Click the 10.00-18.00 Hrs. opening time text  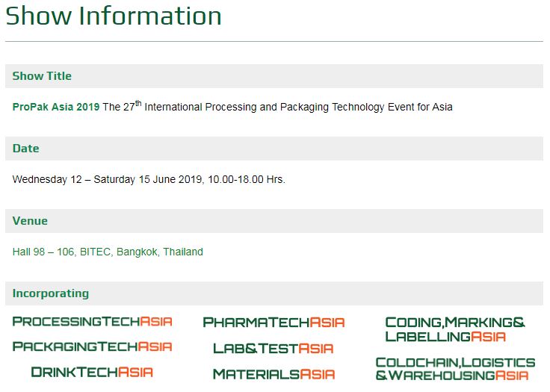tap(247, 179)
